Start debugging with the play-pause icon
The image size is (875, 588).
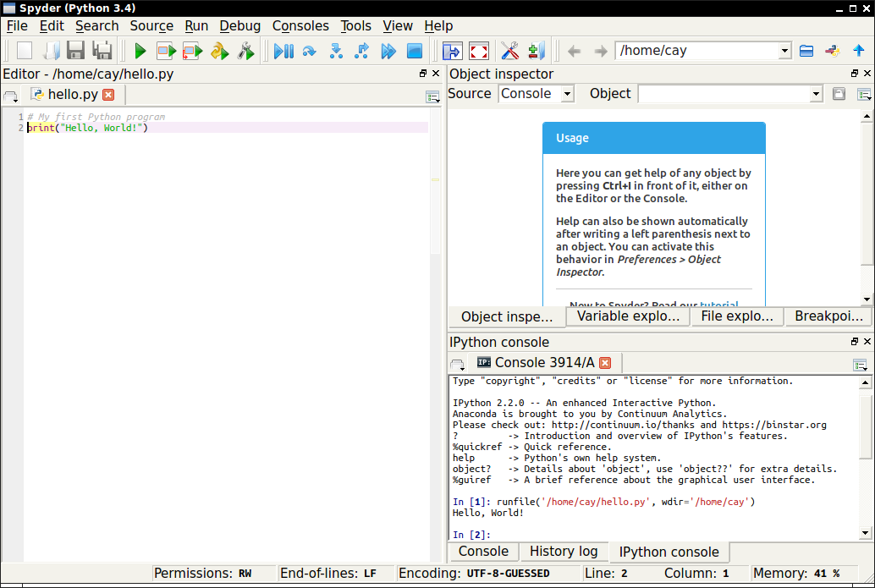(283, 52)
